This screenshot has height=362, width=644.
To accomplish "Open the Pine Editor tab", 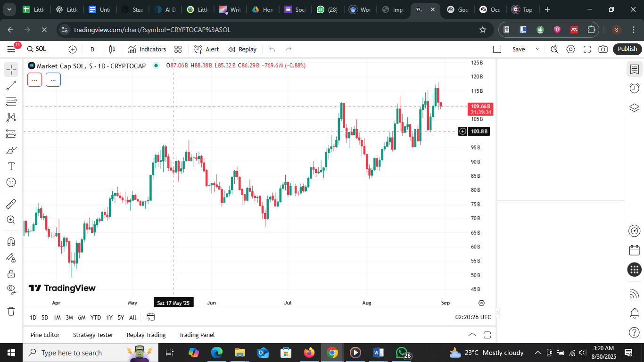I will (x=45, y=335).
